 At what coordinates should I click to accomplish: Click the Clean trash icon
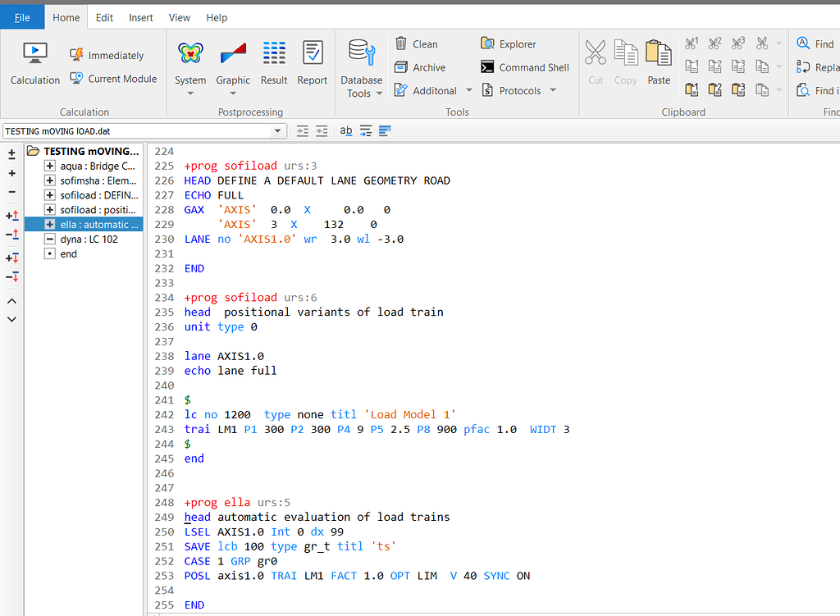point(401,43)
